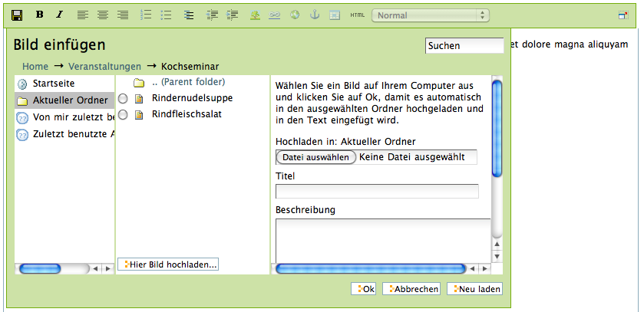Image resolution: width=644 pixels, height=312 pixels.
Task: Select the Rindernudelsuppe radio button
Action: (x=122, y=98)
